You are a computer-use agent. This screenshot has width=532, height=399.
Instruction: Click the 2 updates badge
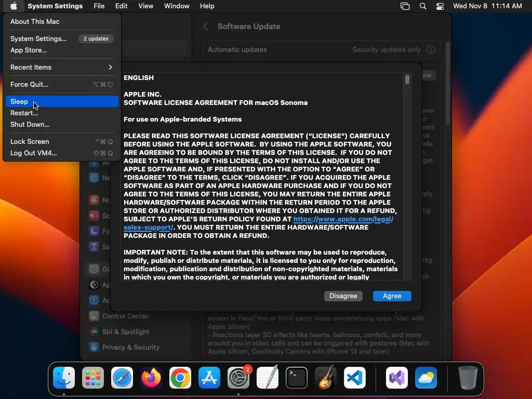96,38
